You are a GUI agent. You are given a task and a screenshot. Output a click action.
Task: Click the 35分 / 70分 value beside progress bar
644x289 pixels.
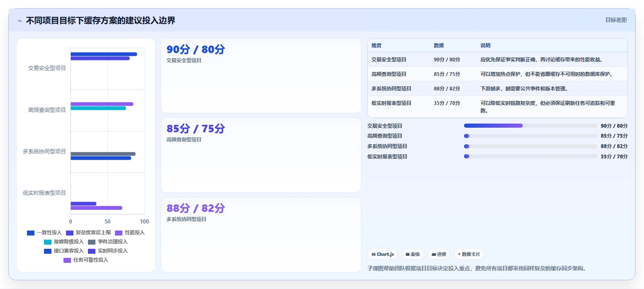[614, 157]
